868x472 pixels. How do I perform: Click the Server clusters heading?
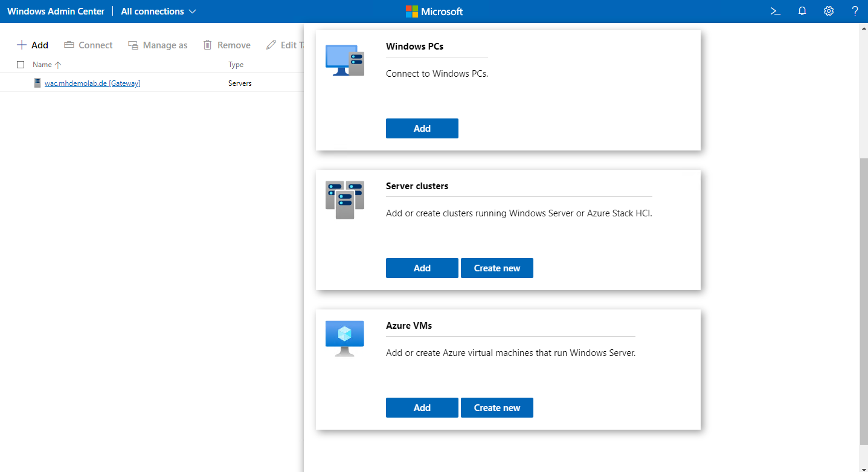pos(417,186)
